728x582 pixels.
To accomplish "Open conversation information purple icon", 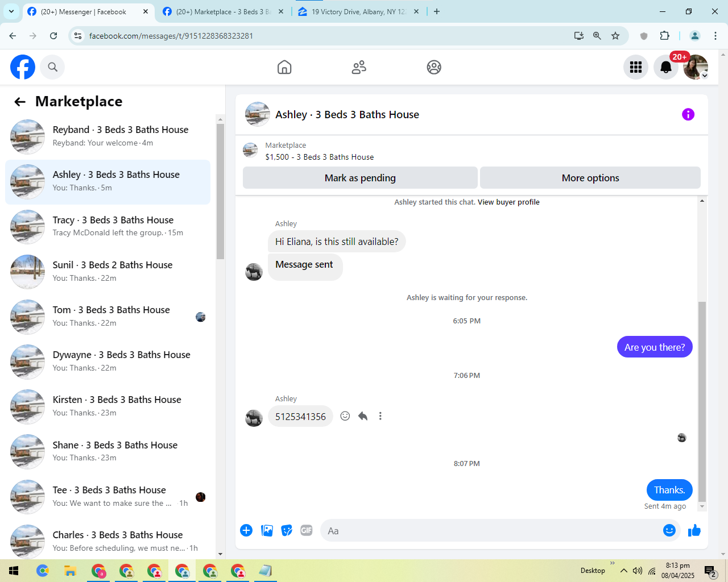I will 688,114.
